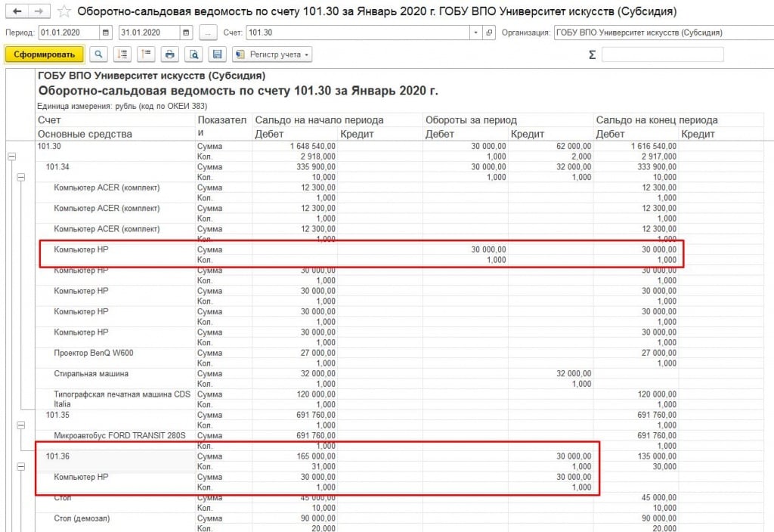This screenshot has height=532, width=774.
Task: Print the report with the printer icon
Action: (x=170, y=54)
